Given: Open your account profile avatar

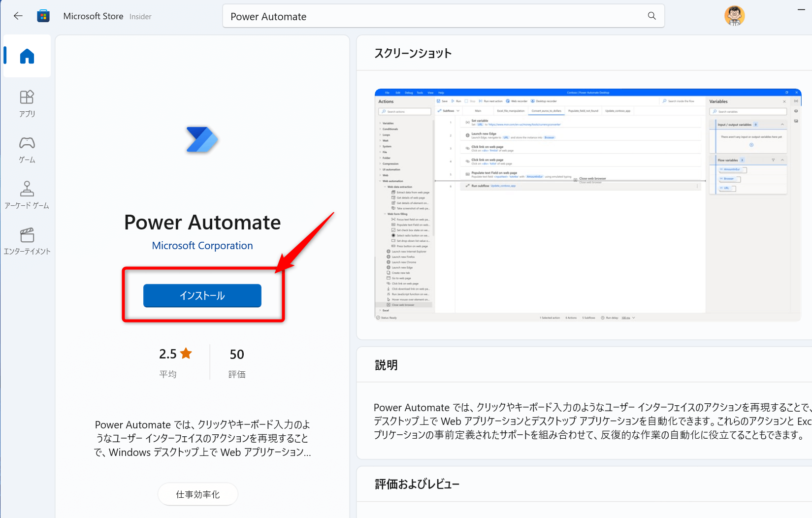Looking at the screenshot, I should (734, 15).
